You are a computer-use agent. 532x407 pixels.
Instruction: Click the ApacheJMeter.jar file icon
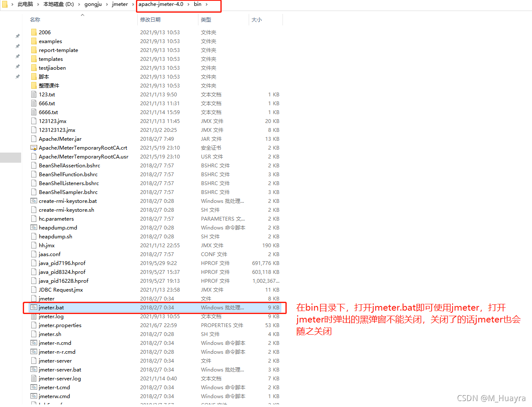[34, 139]
